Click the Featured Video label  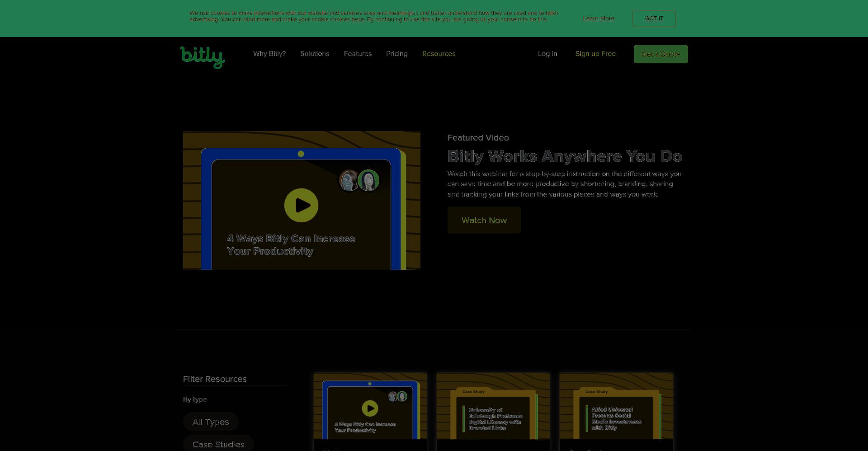[478, 138]
